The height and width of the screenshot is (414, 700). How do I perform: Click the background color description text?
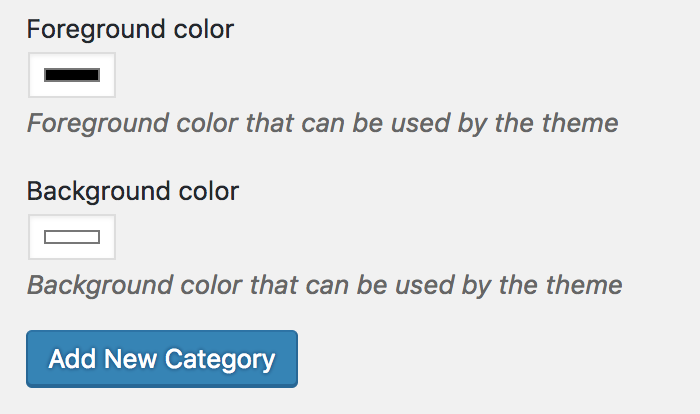pos(324,285)
